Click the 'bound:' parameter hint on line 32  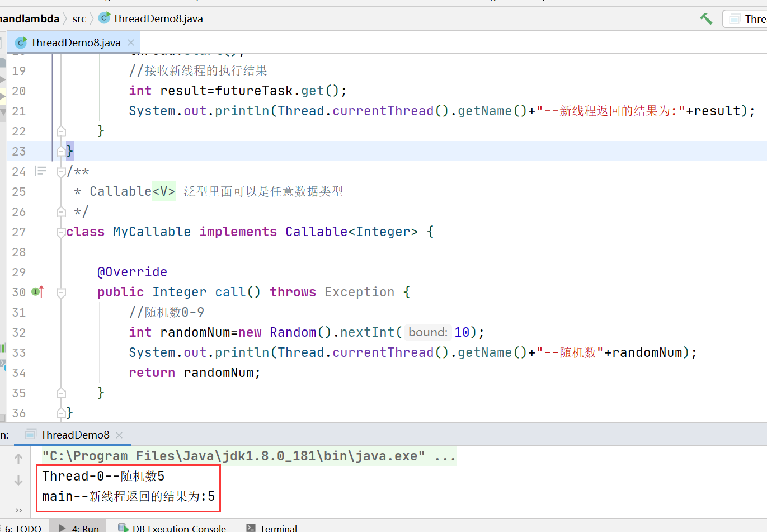point(428,332)
